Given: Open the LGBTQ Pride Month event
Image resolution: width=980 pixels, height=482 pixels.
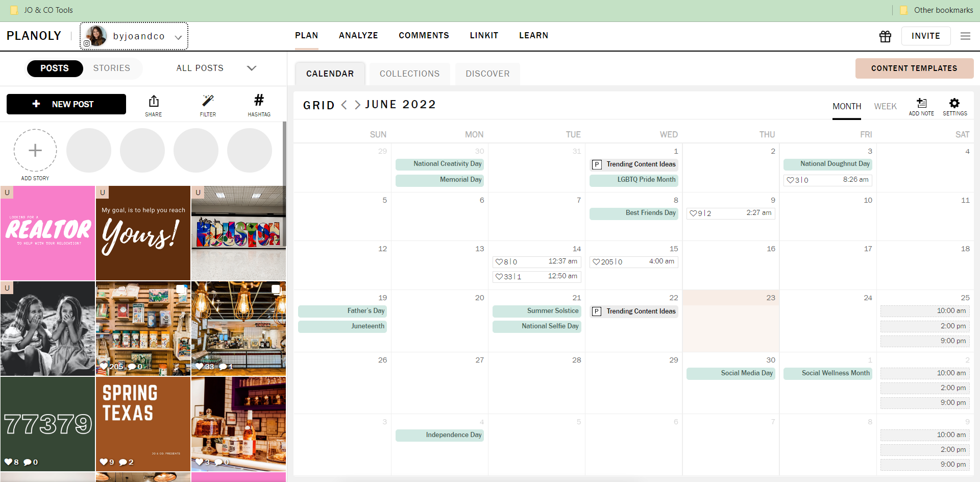Looking at the screenshot, I should [634, 180].
